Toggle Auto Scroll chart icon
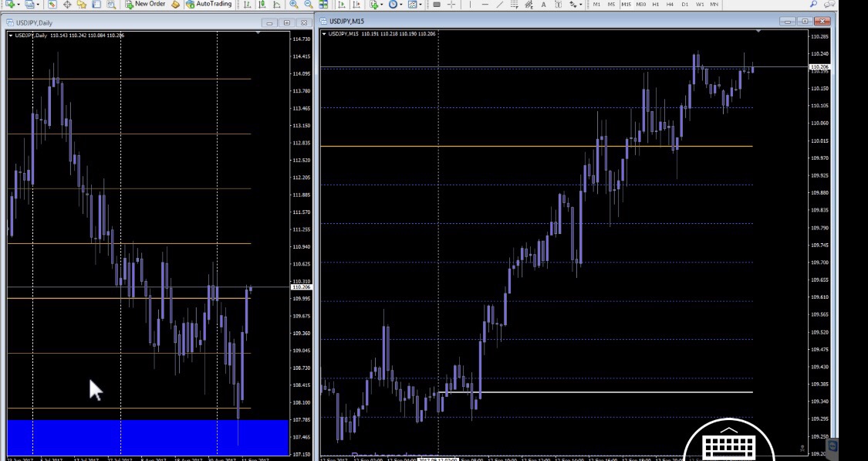Image resolution: width=868 pixels, height=461 pixels. pos(342,4)
